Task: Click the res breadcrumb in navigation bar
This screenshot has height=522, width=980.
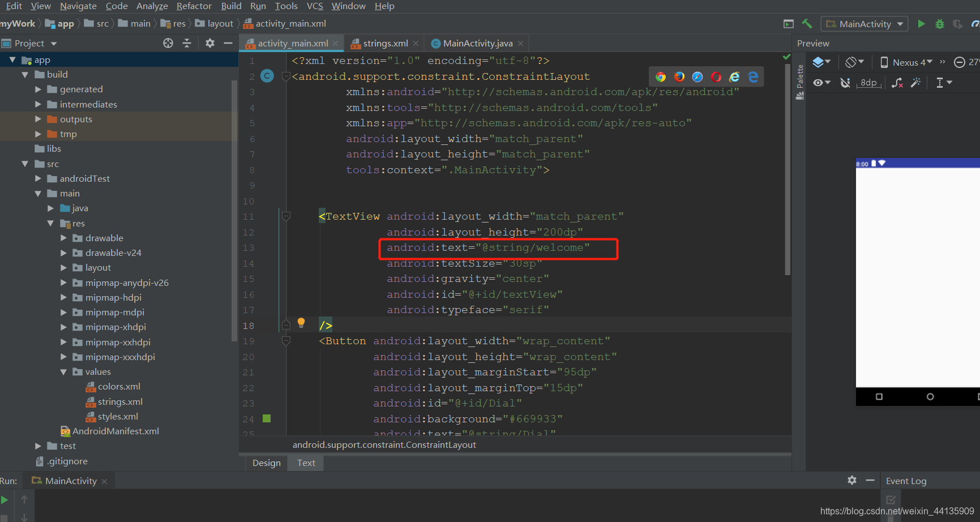Action: [173, 24]
